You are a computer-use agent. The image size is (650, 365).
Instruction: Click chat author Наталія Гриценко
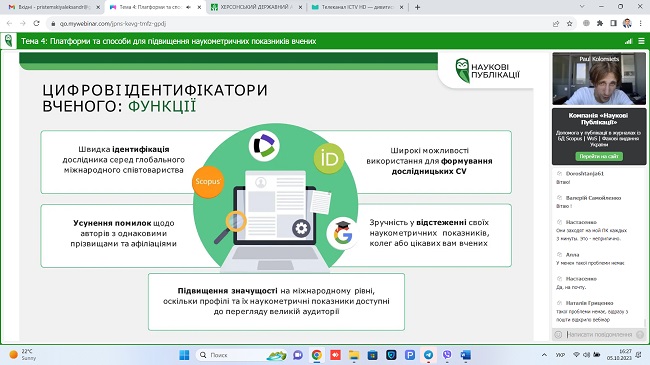coord(589,303)
